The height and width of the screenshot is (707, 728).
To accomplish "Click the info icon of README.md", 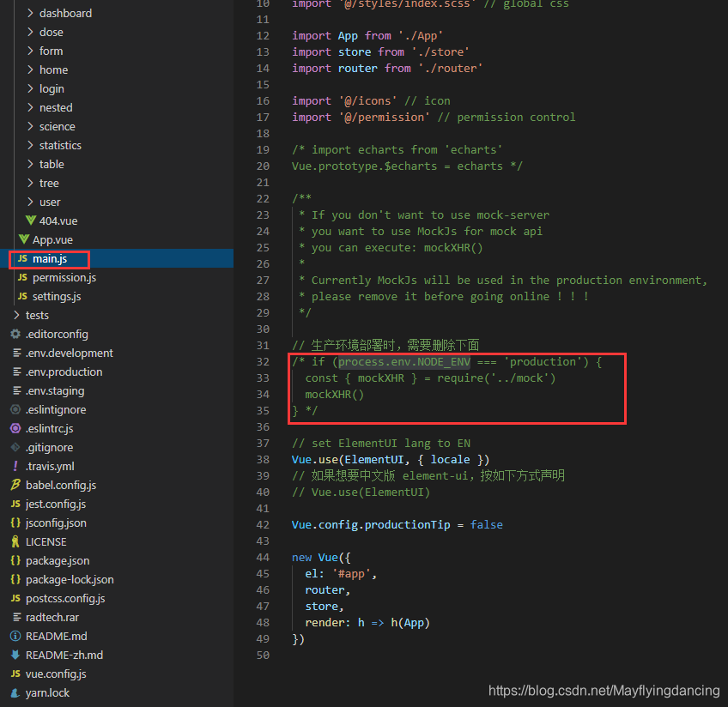I will coord(15,636).
